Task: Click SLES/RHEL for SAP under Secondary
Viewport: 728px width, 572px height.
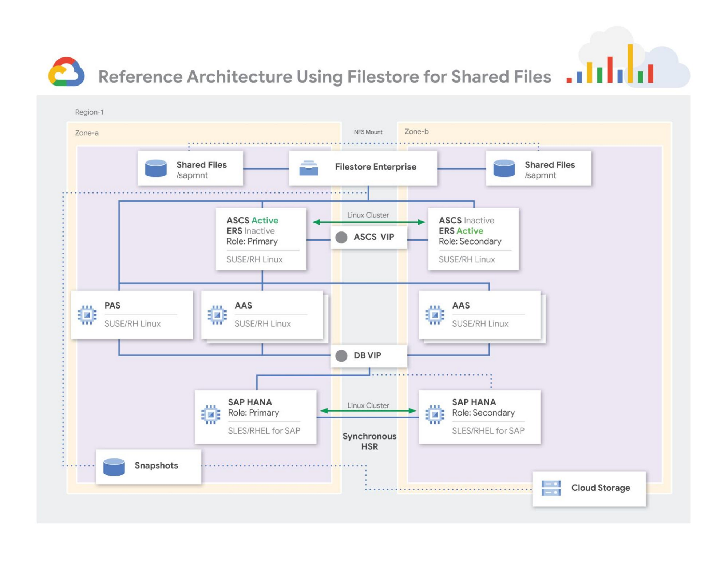Action: (x=488, y=431)
